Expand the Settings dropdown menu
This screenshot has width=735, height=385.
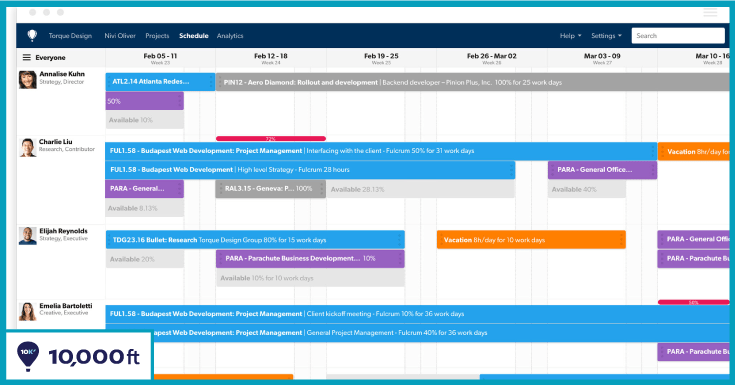(606, 36)
